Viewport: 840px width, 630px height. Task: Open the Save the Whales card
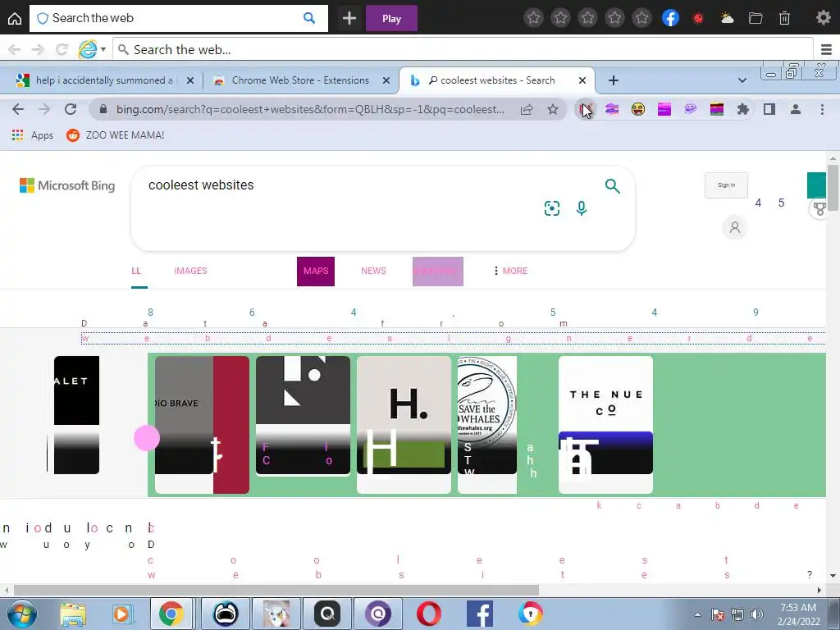tap(487, 424)
